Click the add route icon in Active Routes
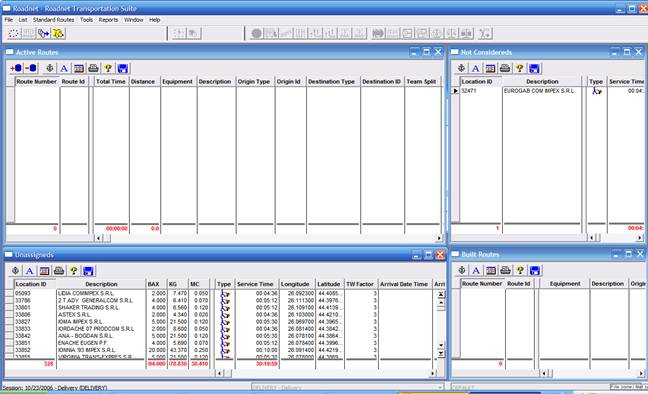The width and height of the screenshot is (648, 394). [16, 68]
